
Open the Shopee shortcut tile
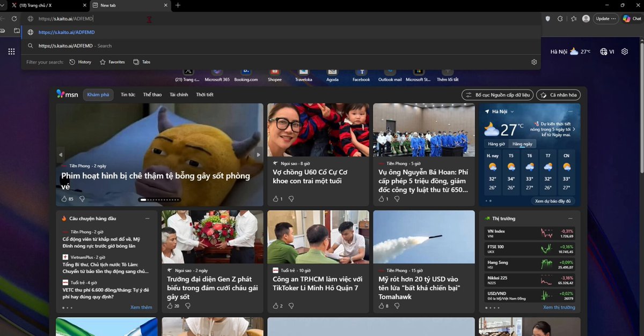(275, 74)
